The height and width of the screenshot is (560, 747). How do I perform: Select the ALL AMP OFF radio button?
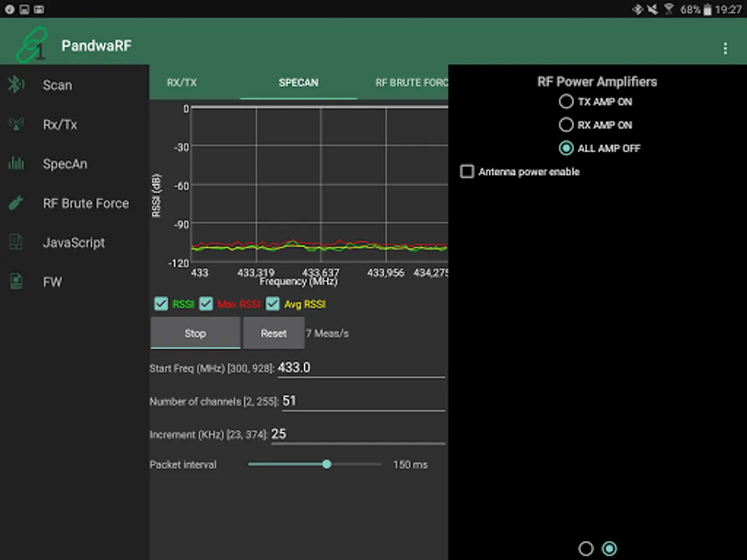(x=566, y=148)
